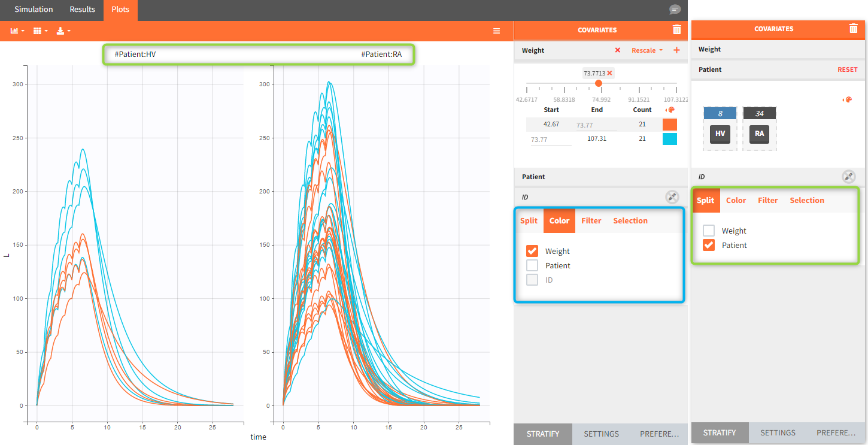
Task: Click the eyedropper icon beside left ID
Action: point(672,197)
